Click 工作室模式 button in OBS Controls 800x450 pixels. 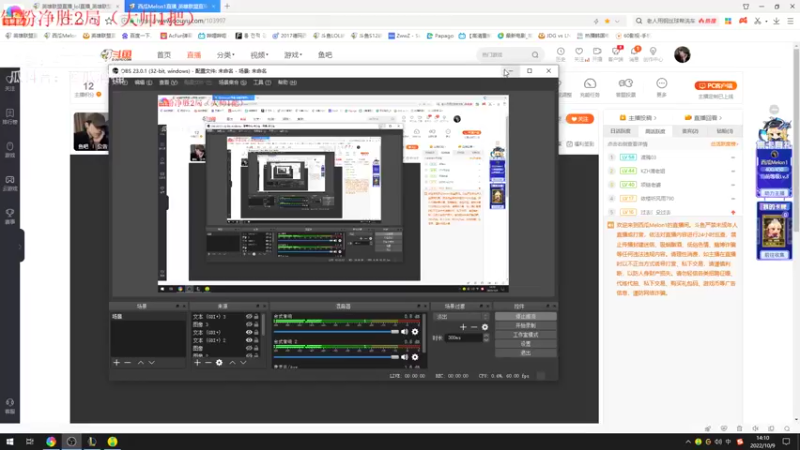click(526, 335)
